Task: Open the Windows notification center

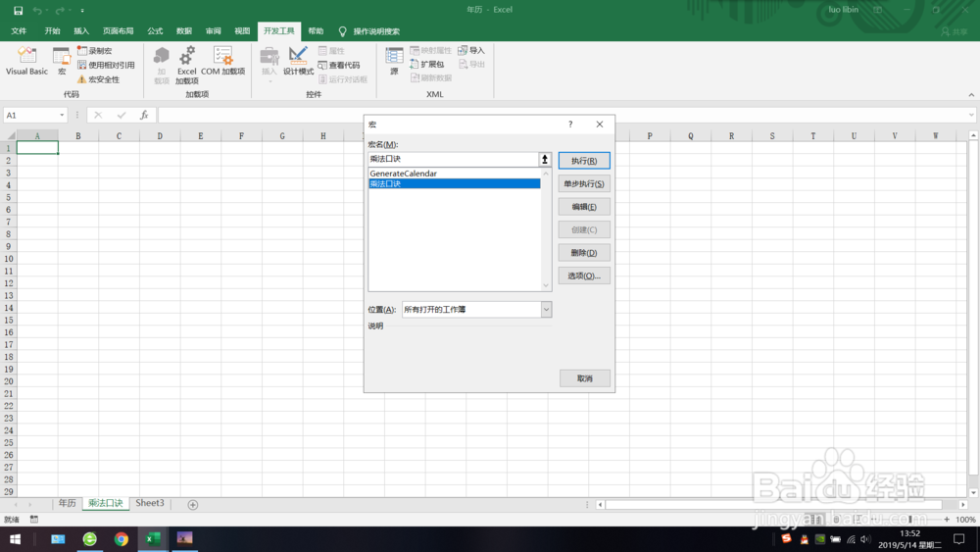Action: tap(959, 539)
